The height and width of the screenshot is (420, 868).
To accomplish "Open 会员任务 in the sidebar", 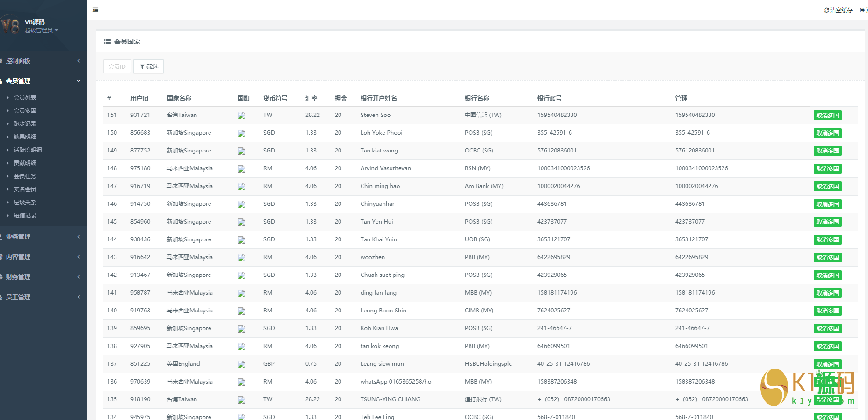I will click(x=25, y=176).
